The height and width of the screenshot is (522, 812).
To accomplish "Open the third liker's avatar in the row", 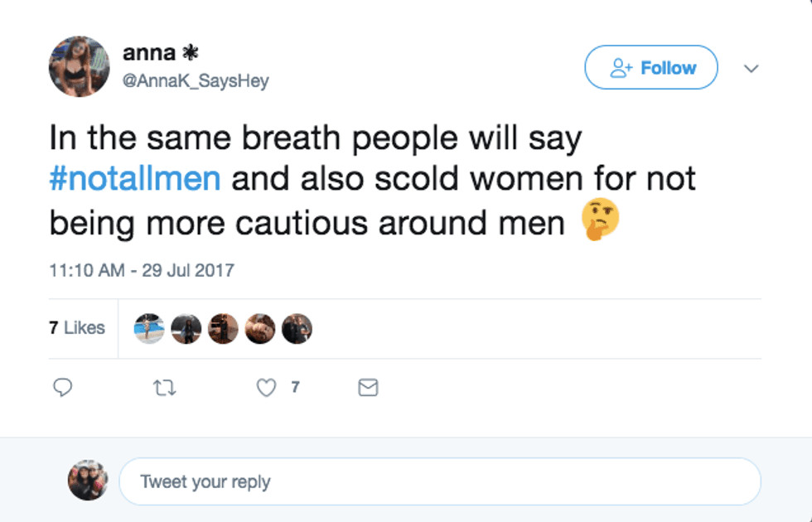I will click(223, 329).
